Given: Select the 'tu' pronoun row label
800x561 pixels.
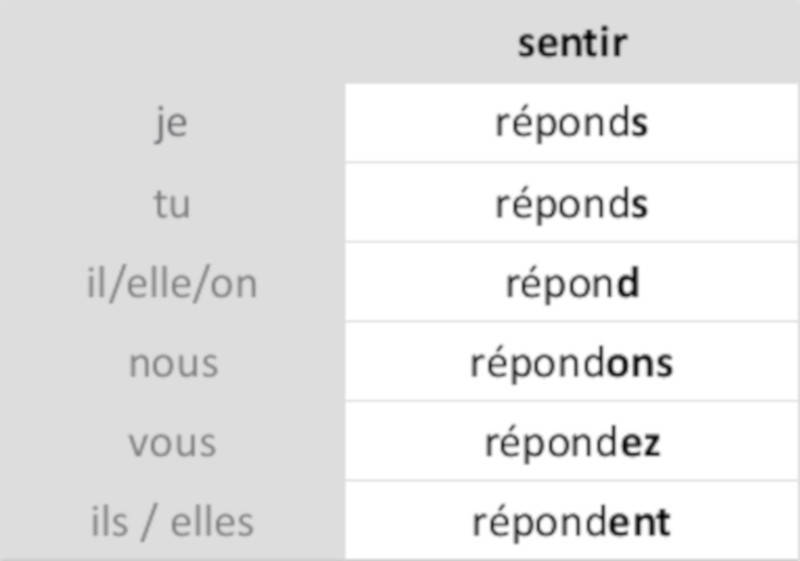Looking at the screenshot, I should [x=171, y=204].
